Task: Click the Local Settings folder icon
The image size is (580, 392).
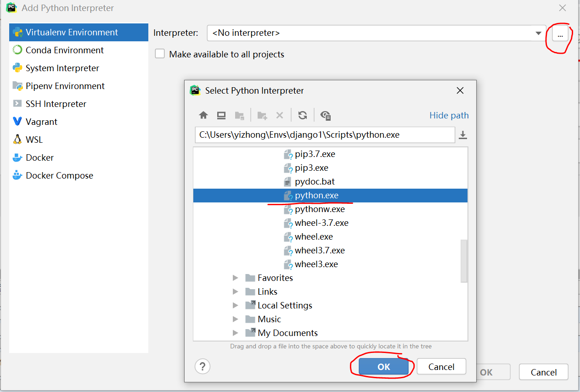Action: [x=250, y=305]
